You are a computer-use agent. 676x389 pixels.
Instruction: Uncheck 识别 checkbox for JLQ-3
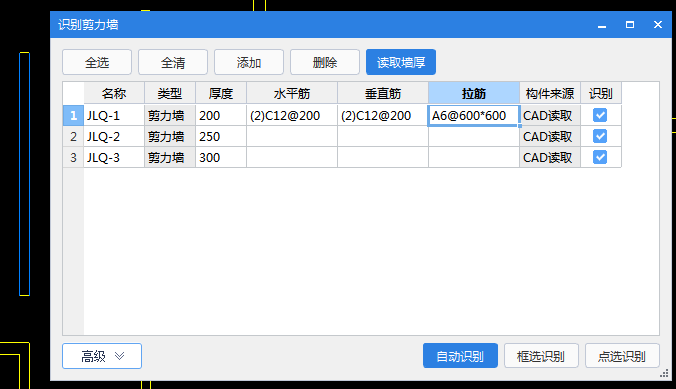[600, 157]
